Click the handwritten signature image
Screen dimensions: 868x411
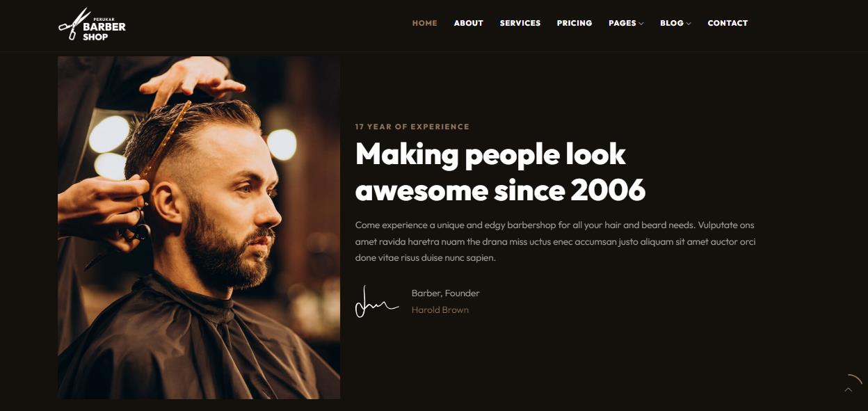(376, 301)
